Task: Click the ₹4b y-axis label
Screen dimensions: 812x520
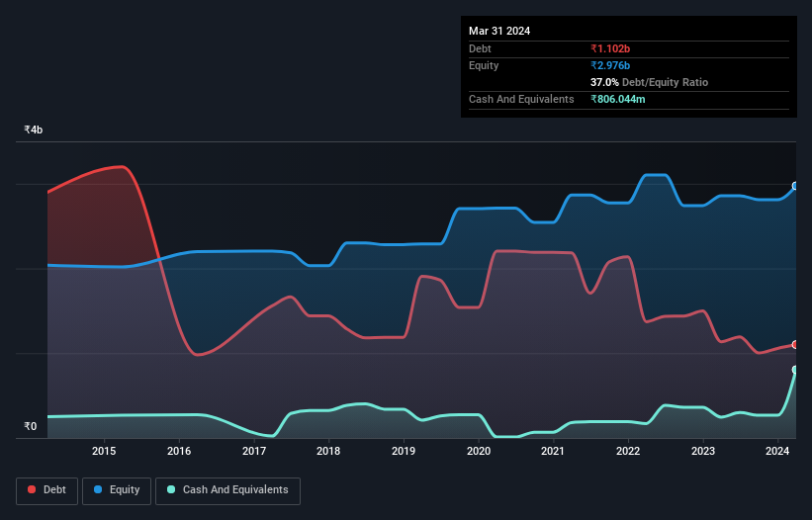Action: [34, 130]
